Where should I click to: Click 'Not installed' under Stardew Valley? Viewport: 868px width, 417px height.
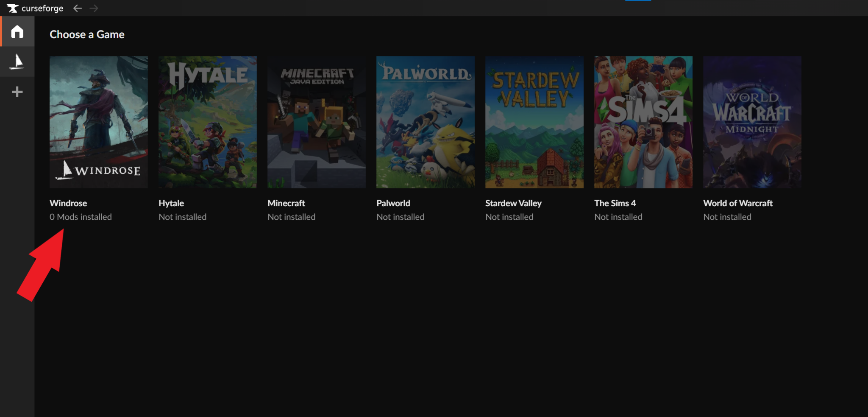pos(509,217)
